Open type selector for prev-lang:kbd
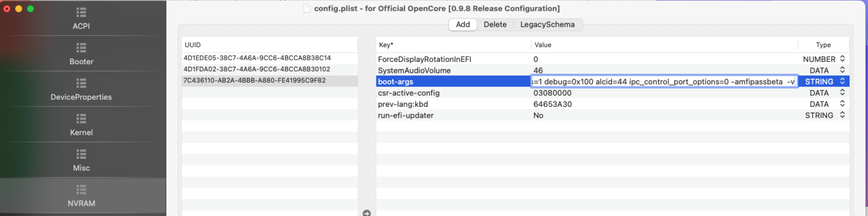The image size is (868, 216). 842,104
